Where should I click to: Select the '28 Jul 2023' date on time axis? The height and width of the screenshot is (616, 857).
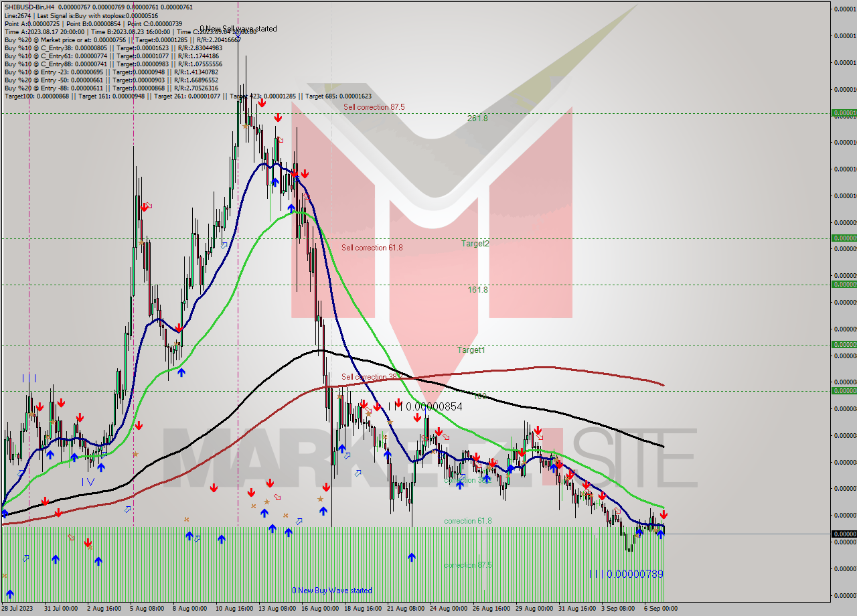(17, 609)
